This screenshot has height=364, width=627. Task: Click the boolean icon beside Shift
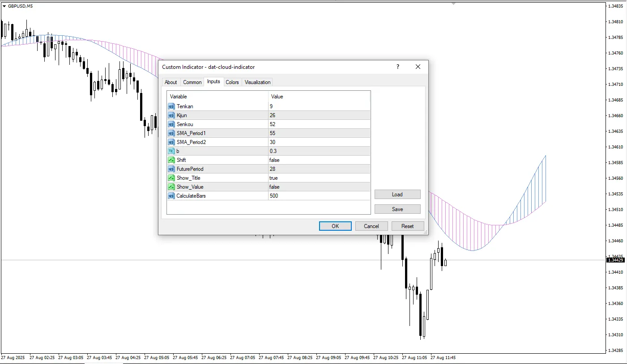click(171, 160)
